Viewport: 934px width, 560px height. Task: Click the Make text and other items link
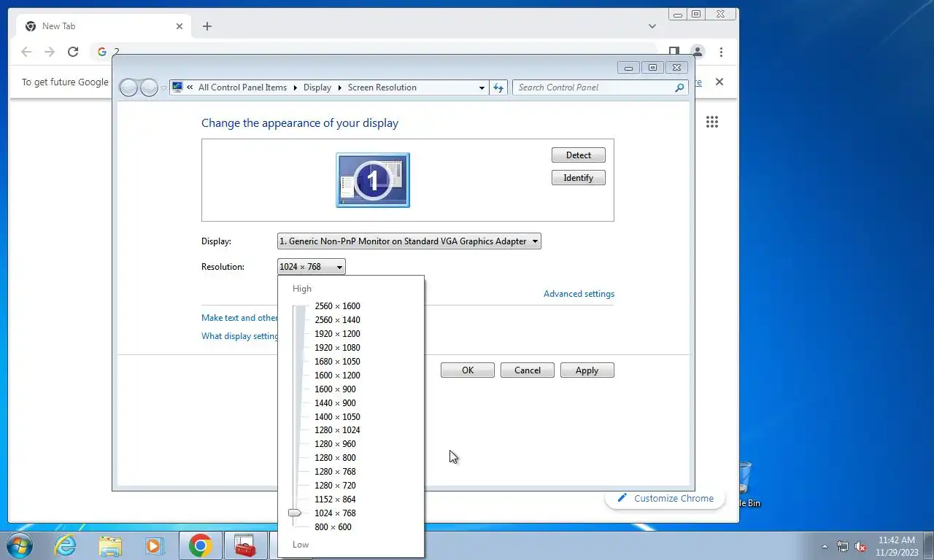[239, 318]
